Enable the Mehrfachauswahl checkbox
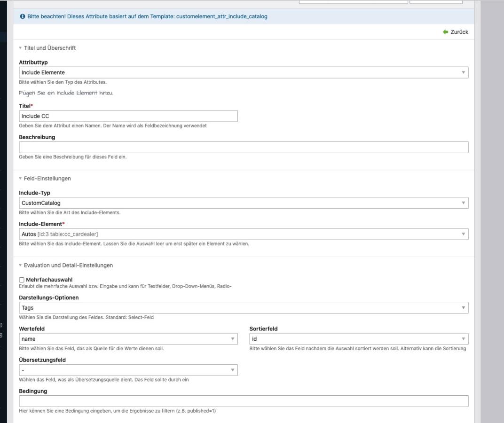504x423 pixels. point(22,280)
